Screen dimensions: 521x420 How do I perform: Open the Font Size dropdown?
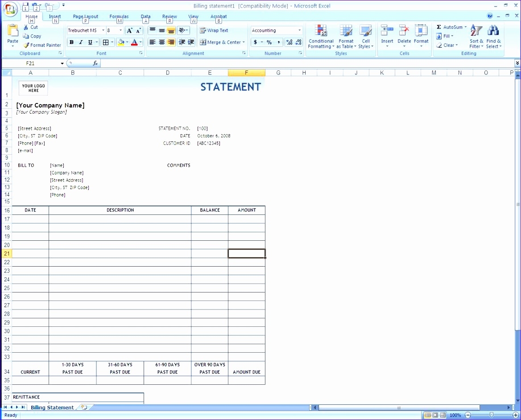click(120, 30)
